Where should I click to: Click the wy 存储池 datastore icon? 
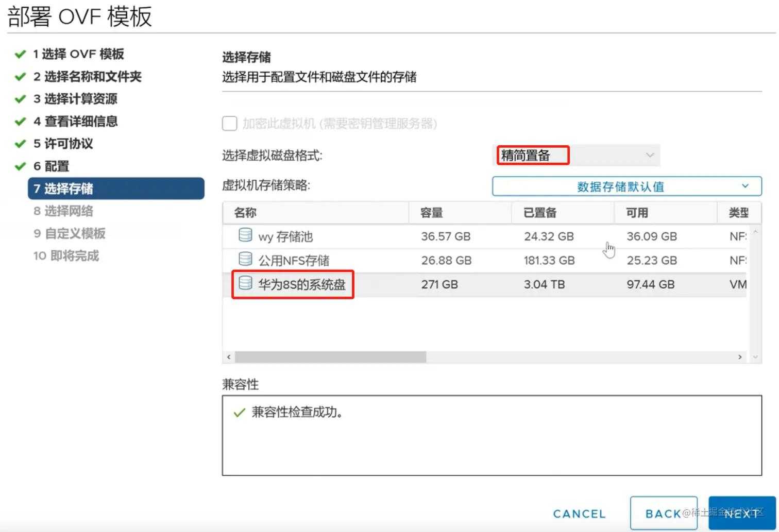click(x=245, y=235)
